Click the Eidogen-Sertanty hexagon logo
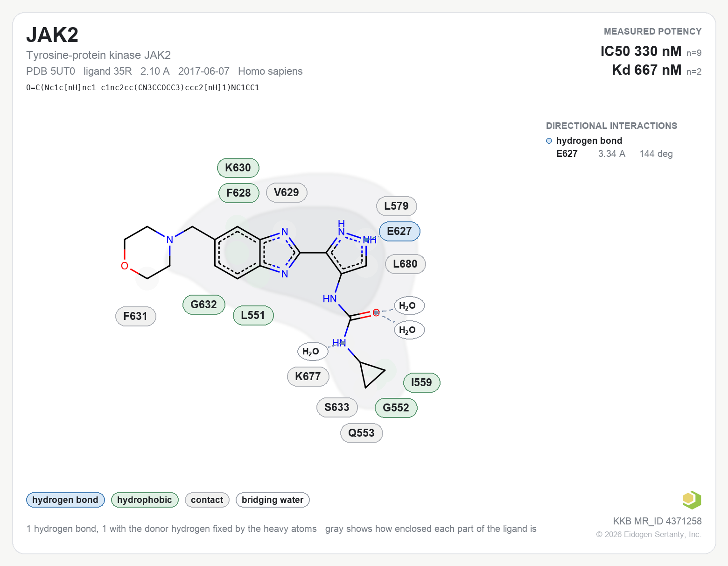 [692, 500]
